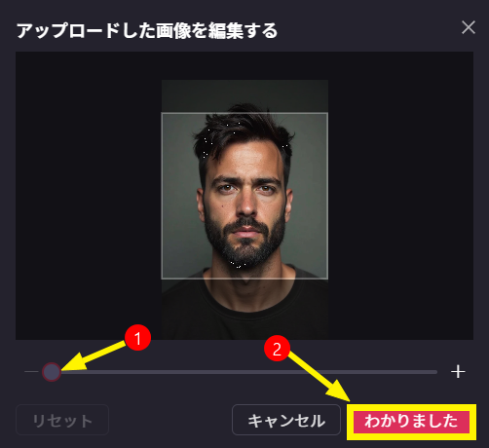Viewport: 489px width, 448px height.
Task: Click the crop frame's top edge
Action: click(x=244, y=113)
